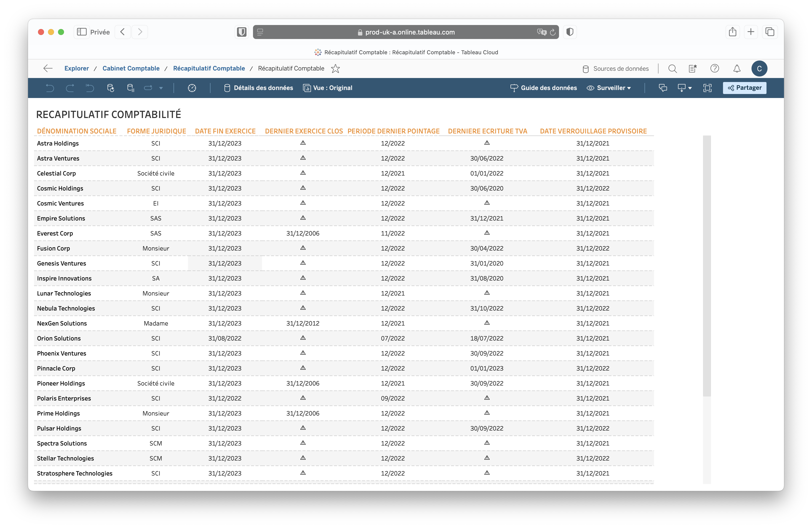Open the blue Récapitulatif Comptable breadcrumb link
The height and width of the screenshot is (528, 812).
(x=209, y=68)
